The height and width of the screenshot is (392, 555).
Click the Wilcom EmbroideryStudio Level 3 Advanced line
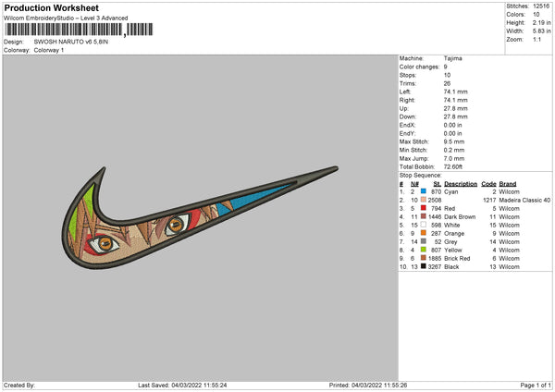66,18
